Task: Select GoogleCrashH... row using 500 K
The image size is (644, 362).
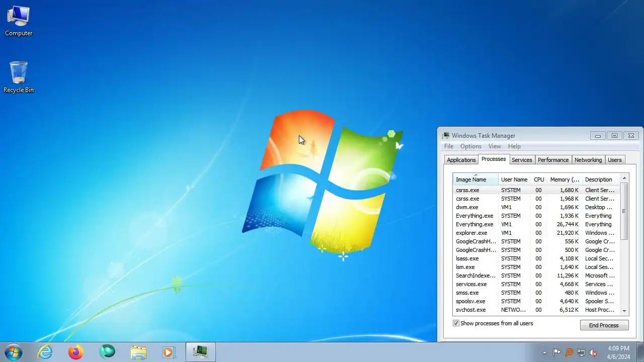Action: [536, 250]
